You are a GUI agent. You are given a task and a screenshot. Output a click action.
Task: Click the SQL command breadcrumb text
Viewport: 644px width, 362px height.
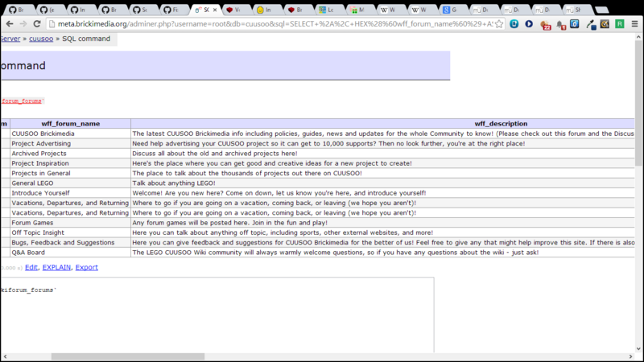(86, 39)
